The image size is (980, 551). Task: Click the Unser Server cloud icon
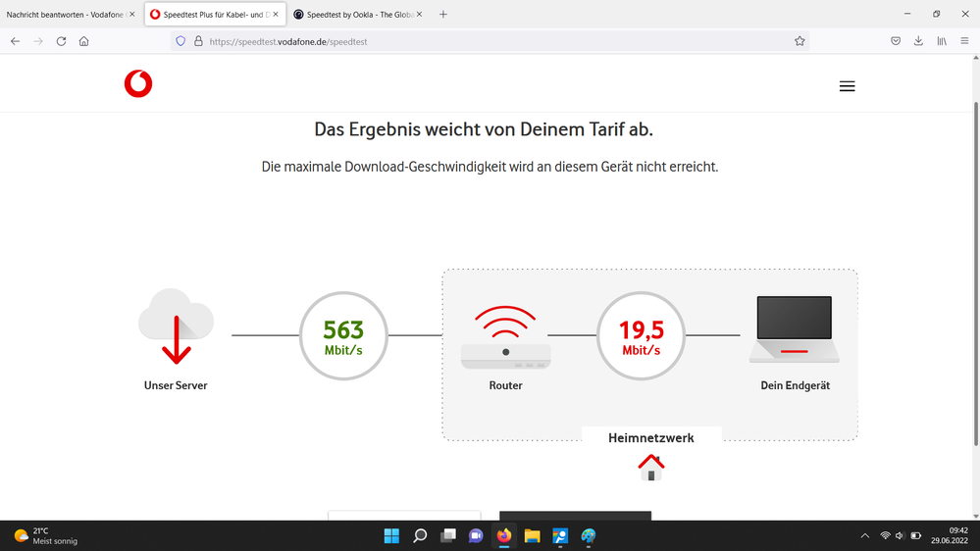point(176,326)
